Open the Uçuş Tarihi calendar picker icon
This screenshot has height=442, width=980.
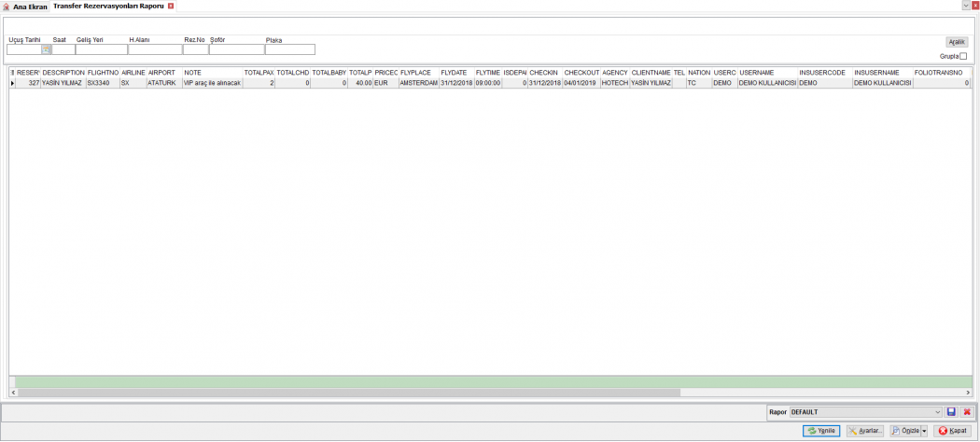[46, 49]
